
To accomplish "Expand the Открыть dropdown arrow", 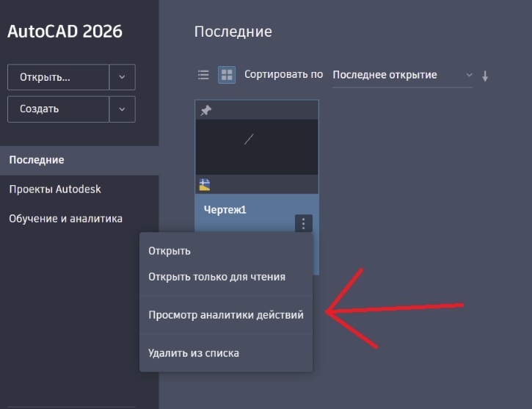I will tap(122, 77).
